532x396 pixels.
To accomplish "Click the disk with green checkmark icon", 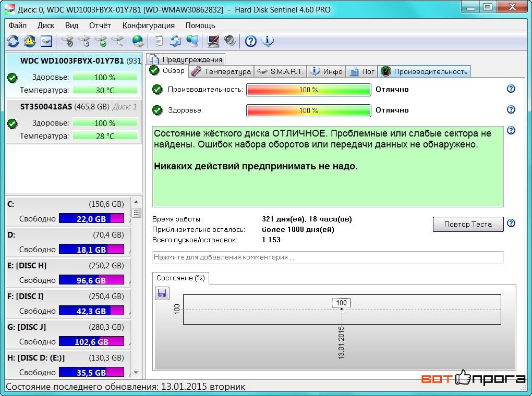I will pyautogui.click(x=101, y=41).
